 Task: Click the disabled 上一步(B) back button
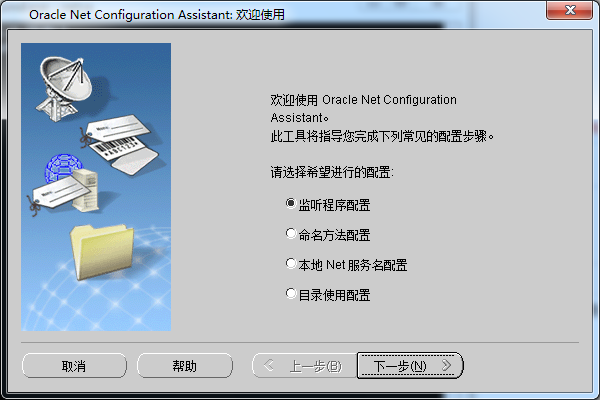pyautogui.click(x=305, y=366)
